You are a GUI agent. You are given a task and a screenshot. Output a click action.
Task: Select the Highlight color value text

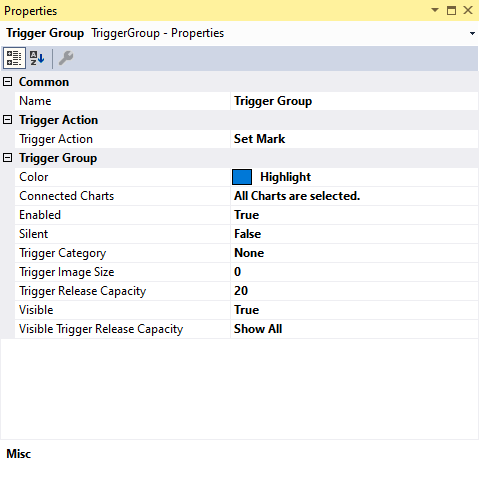click(x=285, y=177)
